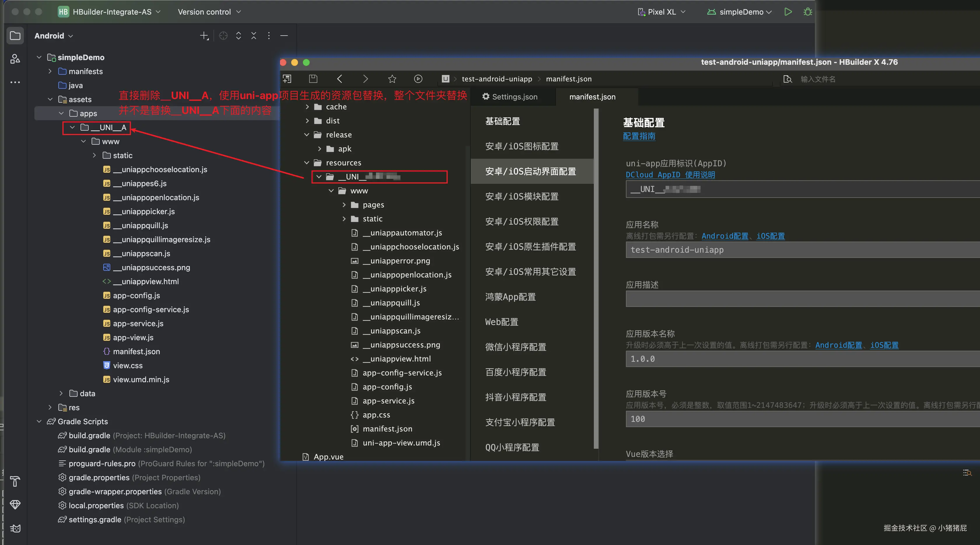This screenshot has width=980, height=545.
Task: Click the 应用描述 input field
Action: click(x=799, y=299)
